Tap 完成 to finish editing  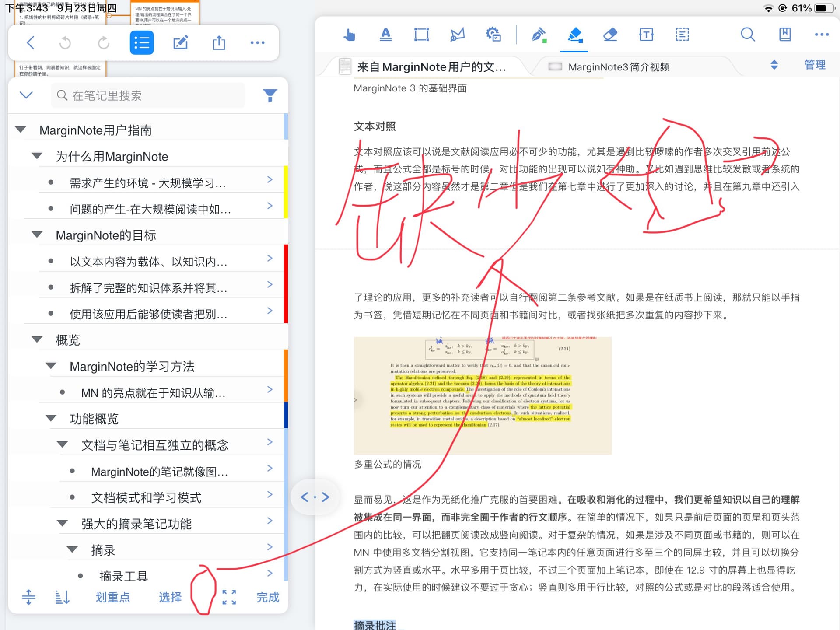point(267,597)
